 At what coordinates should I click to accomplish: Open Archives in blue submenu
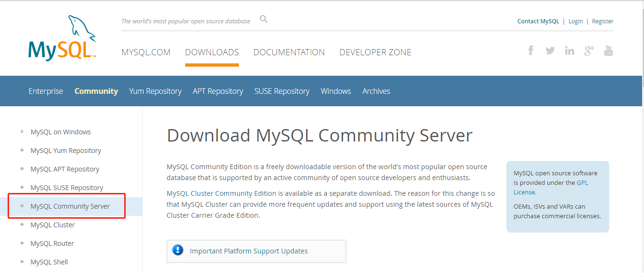pyautogui.click(x=376, y=91)
